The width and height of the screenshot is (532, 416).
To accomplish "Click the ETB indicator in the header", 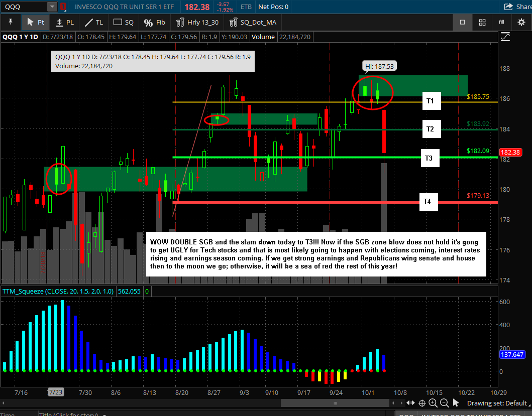I will click(246, 7).
